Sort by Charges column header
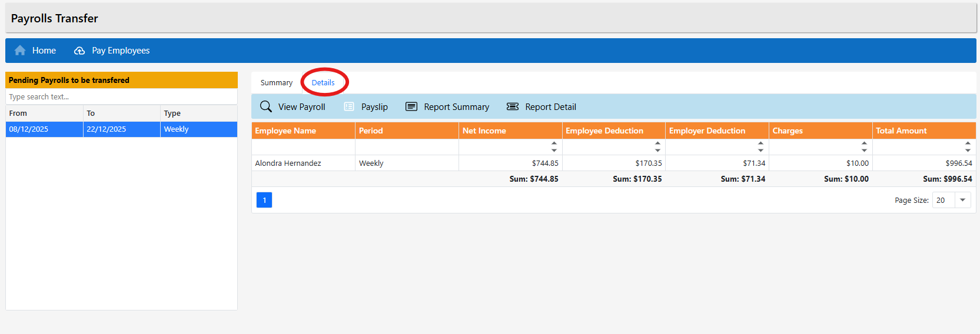 (820, 131)
